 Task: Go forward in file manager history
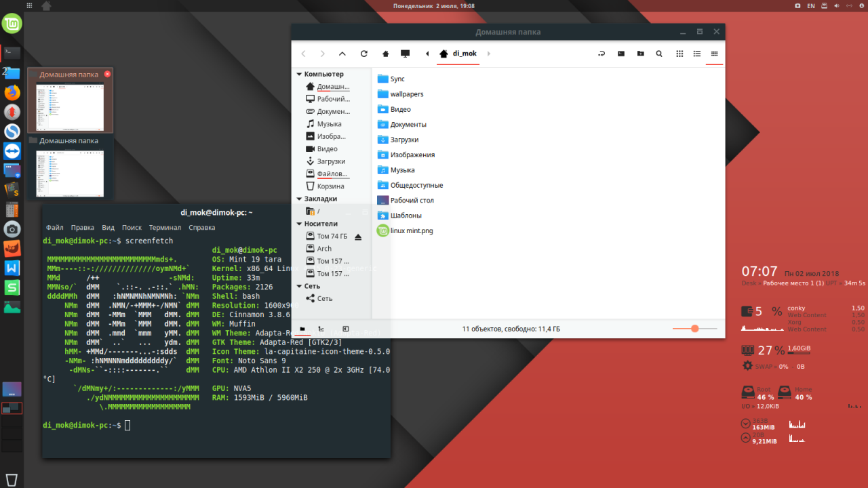322,54
